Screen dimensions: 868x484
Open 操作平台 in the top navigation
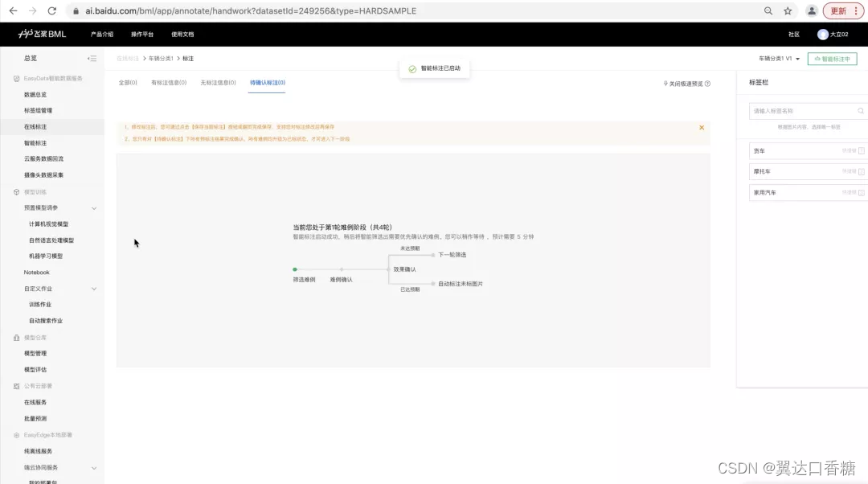click(142, 35)
